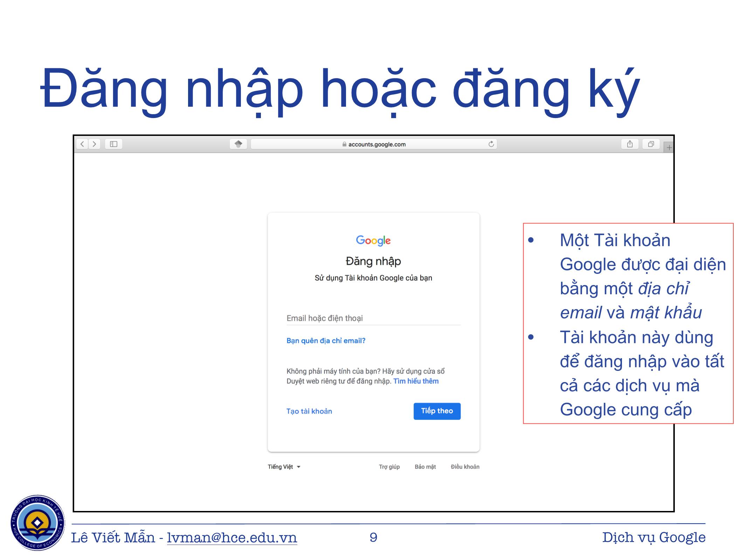Viewport: 747px width, 560px height.
Task: Click the slide page number 9
Action: pyautogui.click(x=373, y=537)
